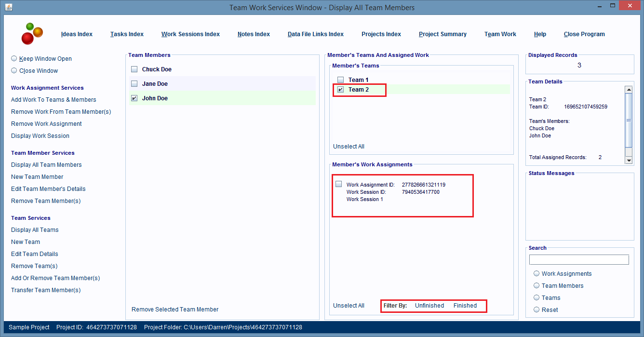Screen dimensions: 644x337
Task: Uncheck the John Doe checkbox
Action: coord(134,98)
